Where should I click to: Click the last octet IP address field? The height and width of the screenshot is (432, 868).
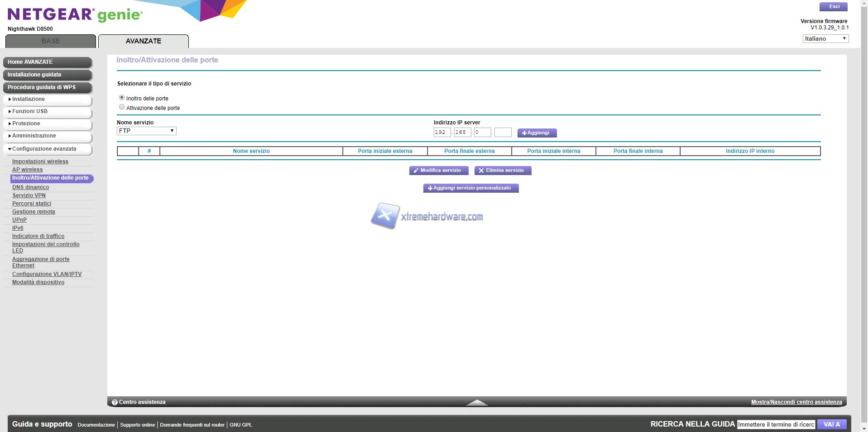pos(503,133)
